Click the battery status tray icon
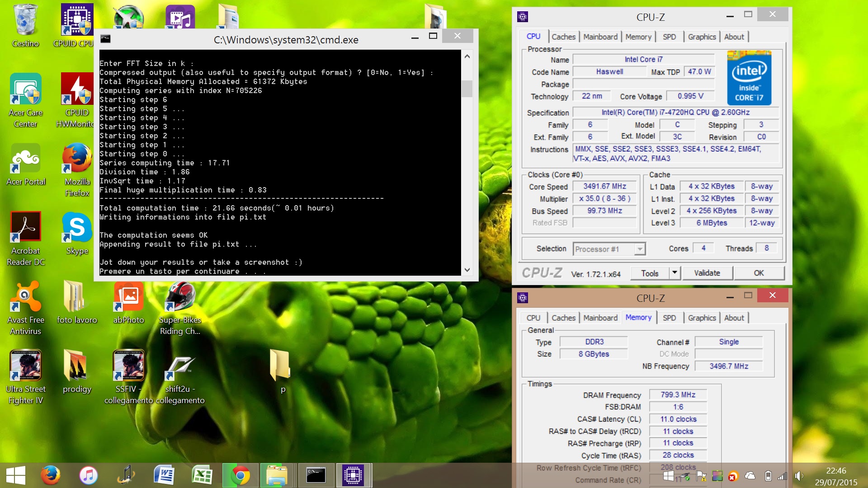 click(768, 476)
